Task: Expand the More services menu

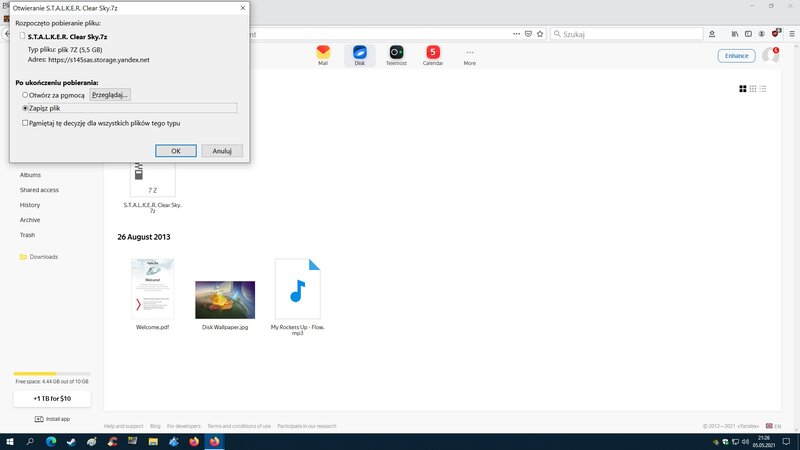Action: [x=469, y=56]
